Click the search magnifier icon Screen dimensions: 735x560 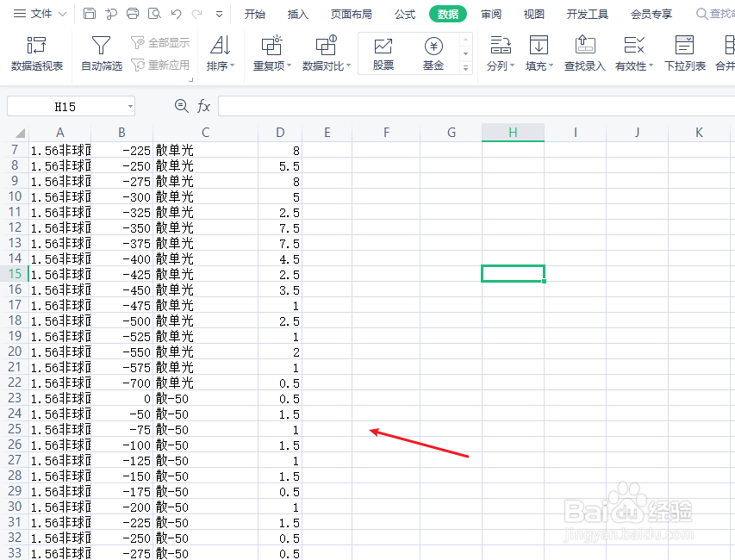(701, 14)
